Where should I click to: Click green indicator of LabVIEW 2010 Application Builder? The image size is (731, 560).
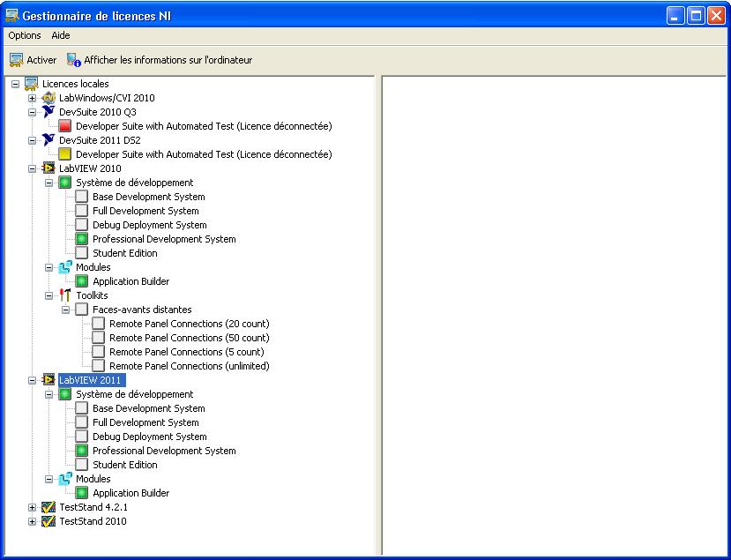point(82,281)
